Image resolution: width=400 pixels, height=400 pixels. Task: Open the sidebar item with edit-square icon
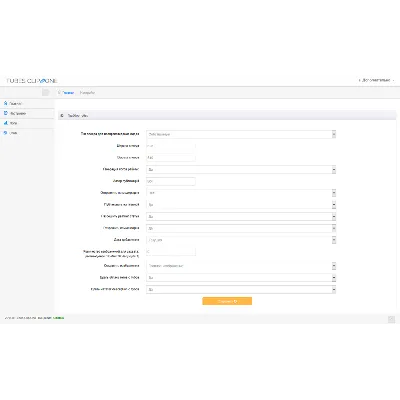[27, 113]
